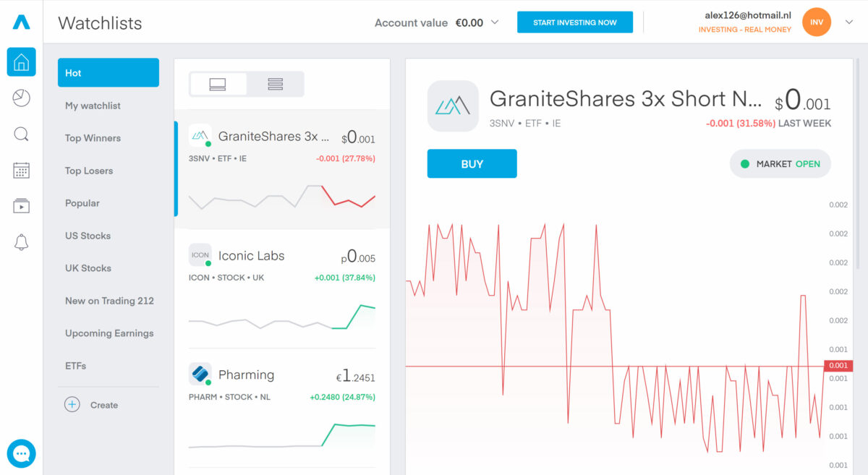Click the GraniteShares sparkline mini chart
The height and width of the screenshot is (475, 868).
pyautogui.click(x=282, y=197)
